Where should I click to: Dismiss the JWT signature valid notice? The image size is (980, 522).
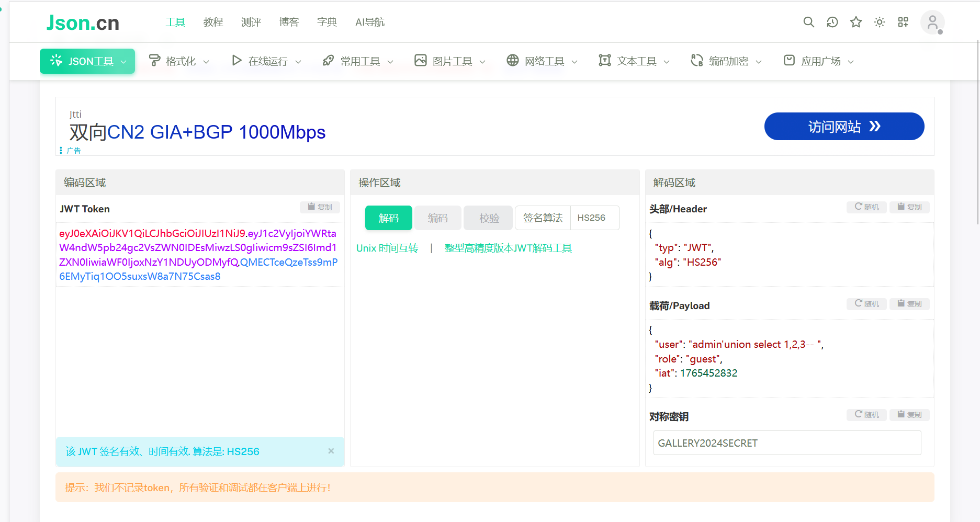pos(331,451)
